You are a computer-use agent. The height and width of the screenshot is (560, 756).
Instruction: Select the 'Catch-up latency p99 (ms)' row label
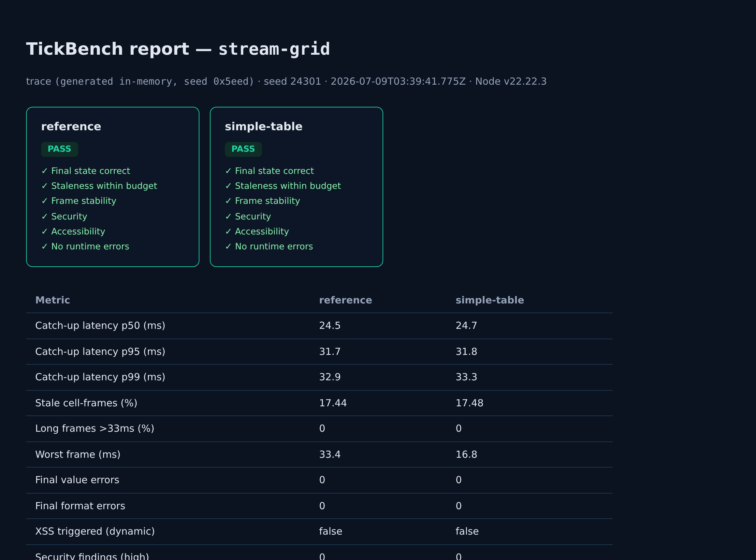[x=100, y=377]
